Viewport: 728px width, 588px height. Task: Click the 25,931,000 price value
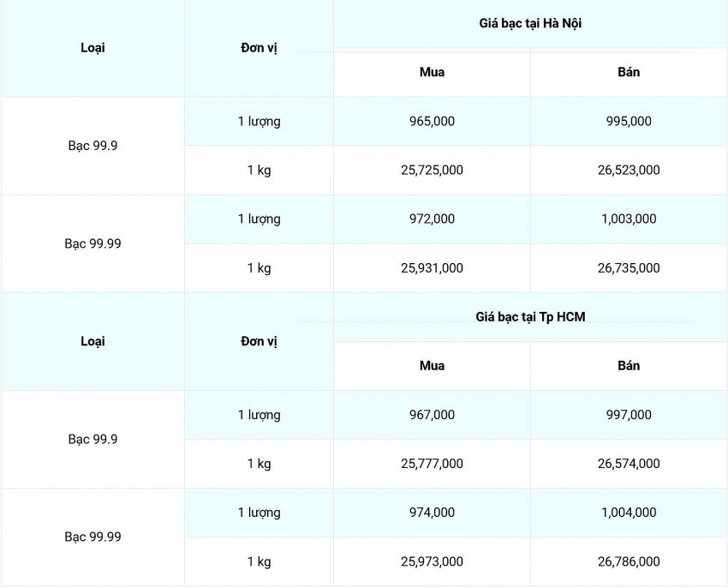point(432,268)
